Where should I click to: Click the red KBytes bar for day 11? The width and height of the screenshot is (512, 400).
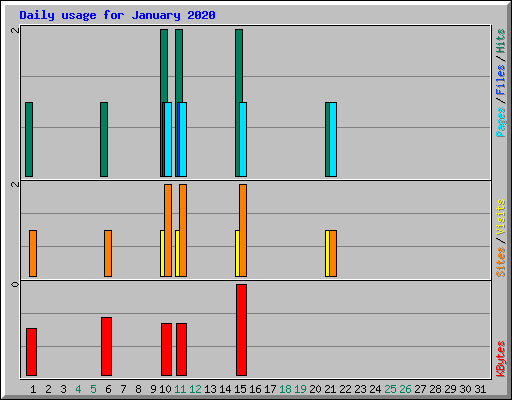click(x=181, y=349)
